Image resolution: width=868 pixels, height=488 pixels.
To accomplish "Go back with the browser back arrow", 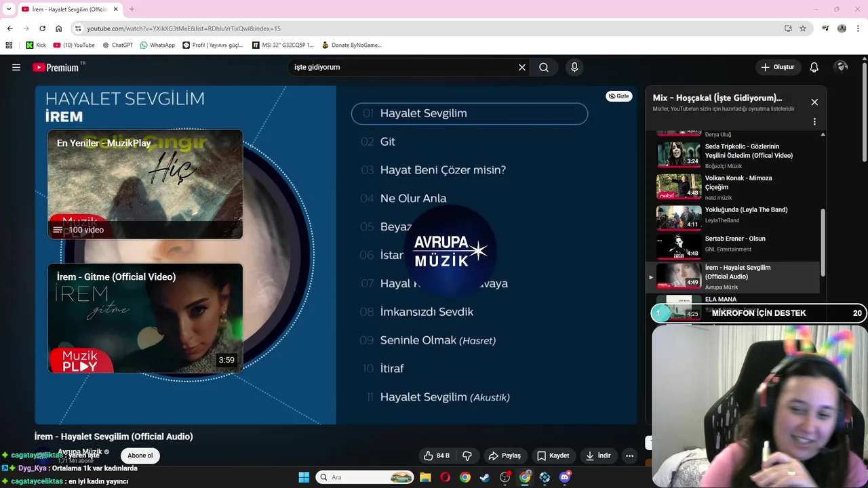I will [x=9, y=28].
